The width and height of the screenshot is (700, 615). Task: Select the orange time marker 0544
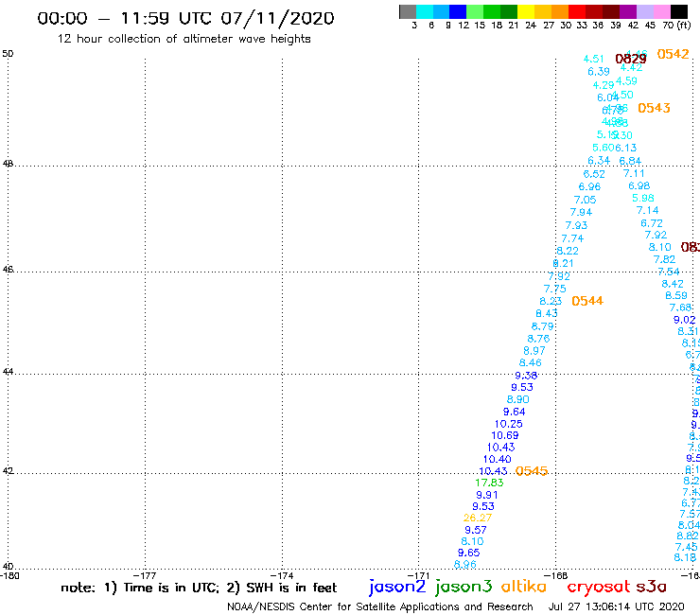[x=587, y=301]
